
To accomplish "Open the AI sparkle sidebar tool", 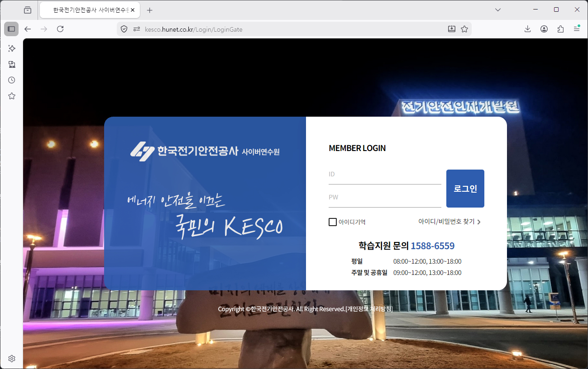I will coord(12,48).
